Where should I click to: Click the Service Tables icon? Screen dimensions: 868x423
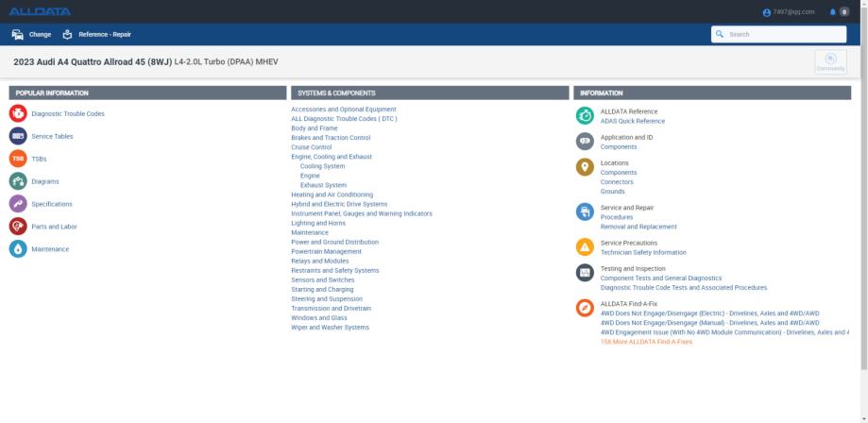(x=18, y=136)
